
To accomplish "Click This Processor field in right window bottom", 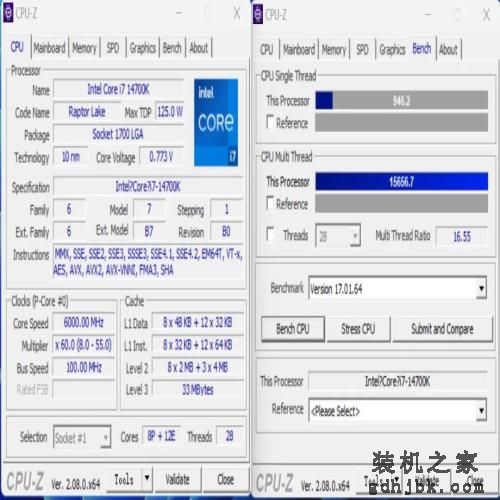I will 397,381.
